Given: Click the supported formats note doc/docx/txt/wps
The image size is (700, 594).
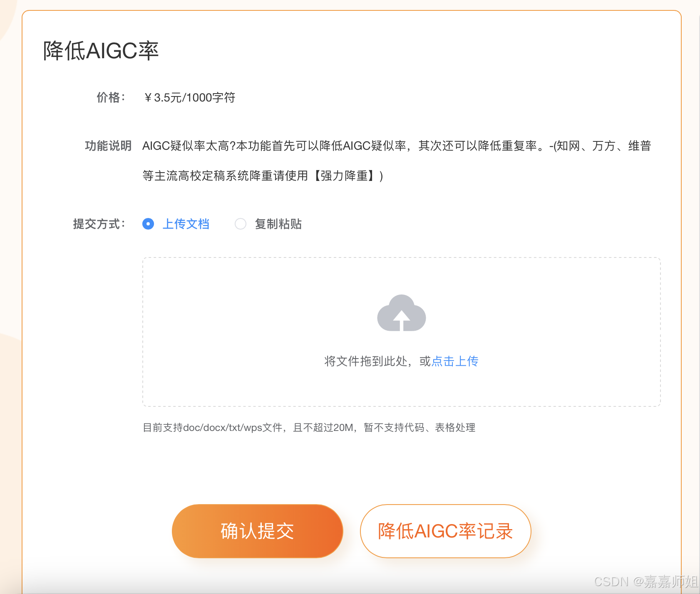Looking at the screenshot, I should (x=309, y=428).
